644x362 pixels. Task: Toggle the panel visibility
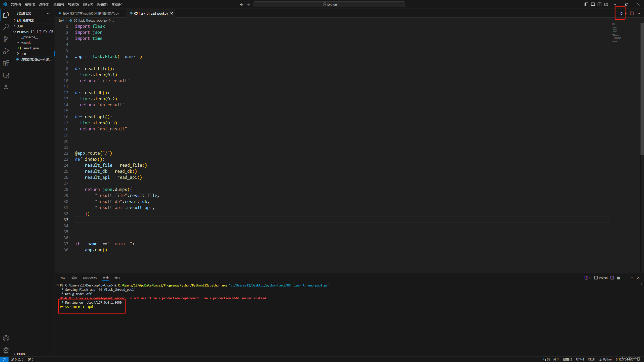pyautogui.click(x=593, y=4)
